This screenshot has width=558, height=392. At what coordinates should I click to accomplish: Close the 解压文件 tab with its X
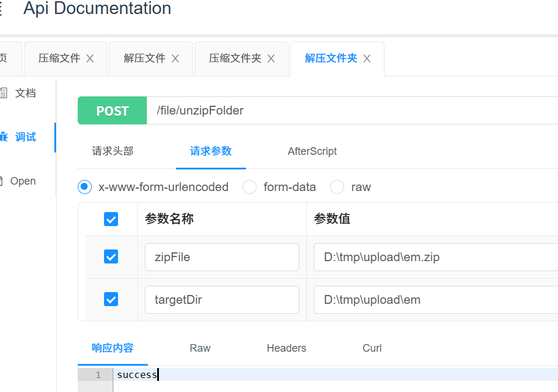[175, 58]
